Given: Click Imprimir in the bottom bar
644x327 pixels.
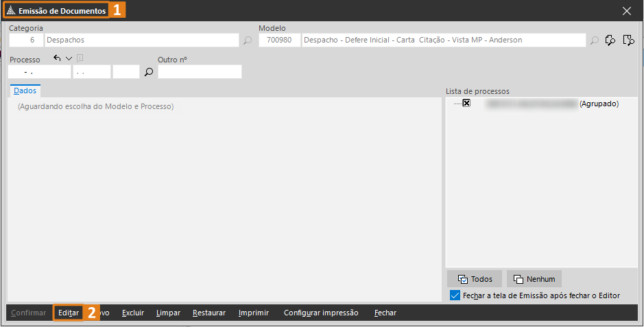Looking at the screenshot, I should coord(253,313).
